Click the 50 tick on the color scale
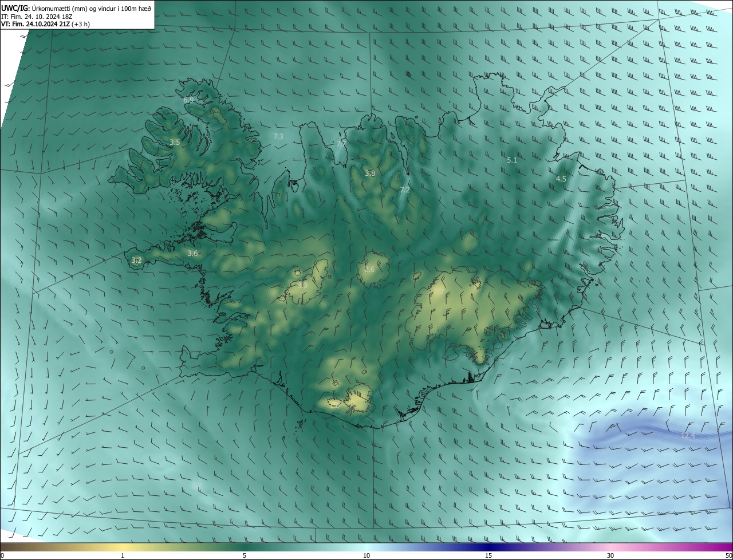This screenshot has width=733, height=560. 728,555
